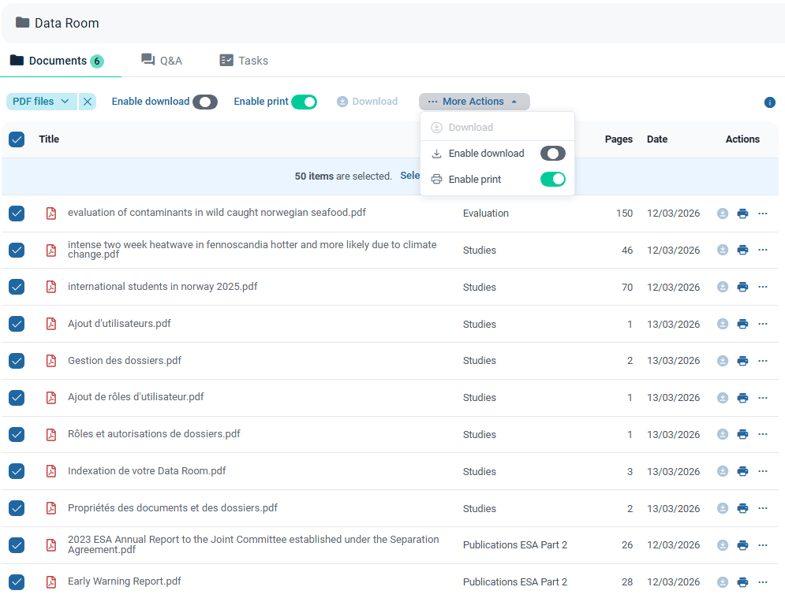This screenshot has height=598, width=785.
Task: Click the Data Room folder icon in header
Action: coord(22,22)
